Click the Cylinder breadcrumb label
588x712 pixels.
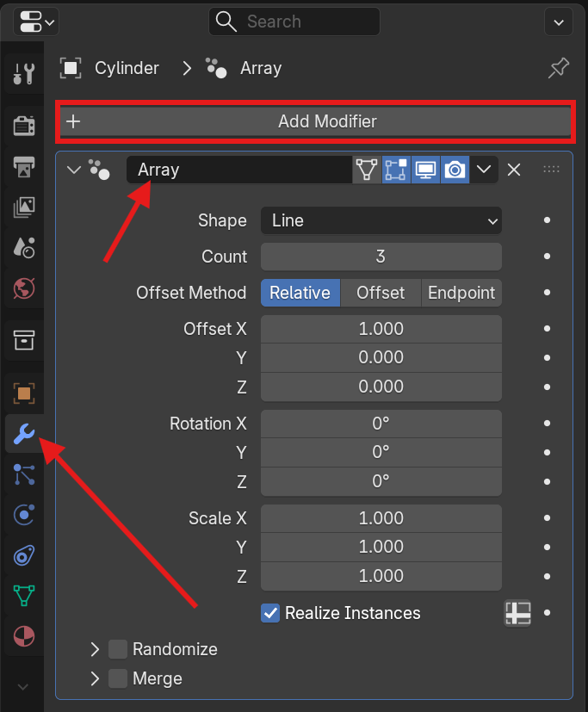(127, 68)
